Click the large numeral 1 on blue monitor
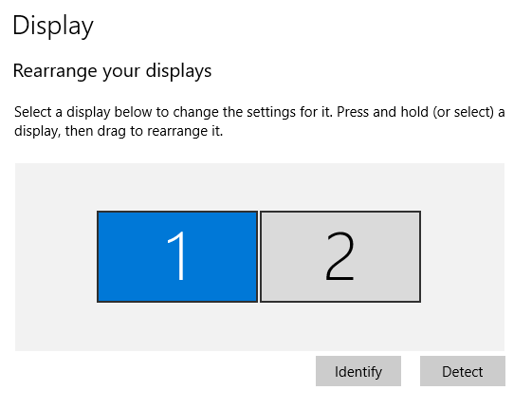This screenshot has height=409, width=532. click(176, 256)
